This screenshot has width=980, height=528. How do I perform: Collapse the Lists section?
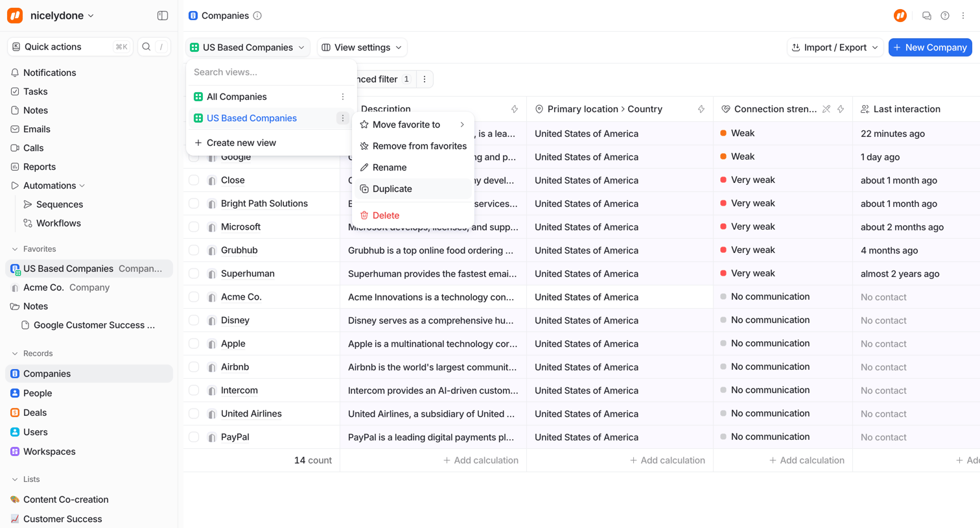click(15, 479)
